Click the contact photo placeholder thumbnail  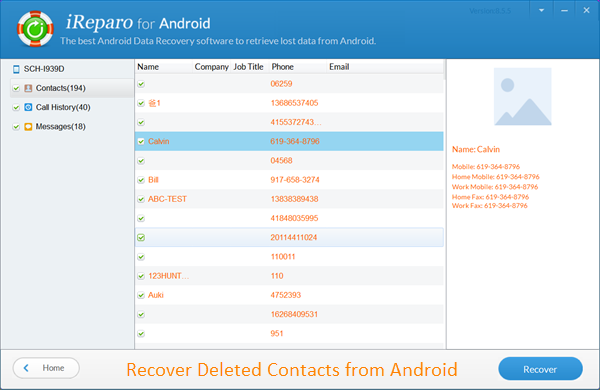click(x=523, y=96)
